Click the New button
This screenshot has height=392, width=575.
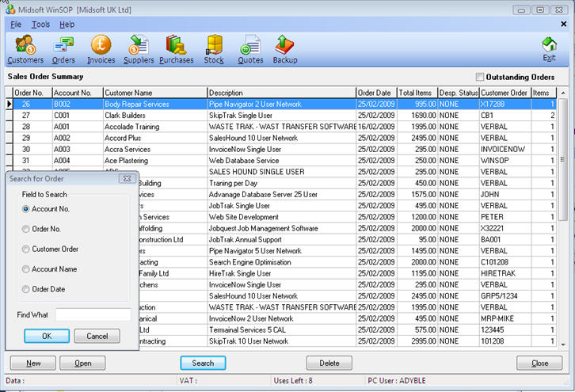pyautogui.click(x=33, y=363)
